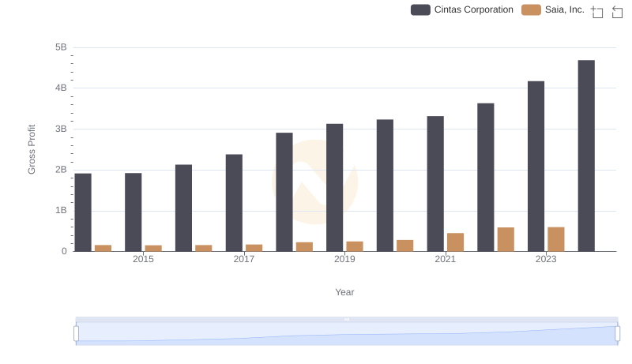Click the dark Cintas Corporation legend swatch

pos(420,9)
